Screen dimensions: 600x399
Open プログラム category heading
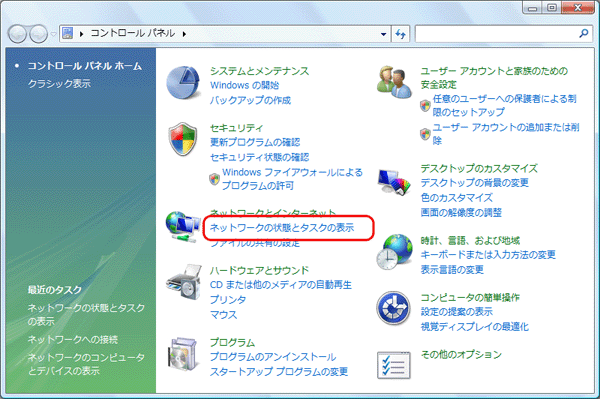232,342
